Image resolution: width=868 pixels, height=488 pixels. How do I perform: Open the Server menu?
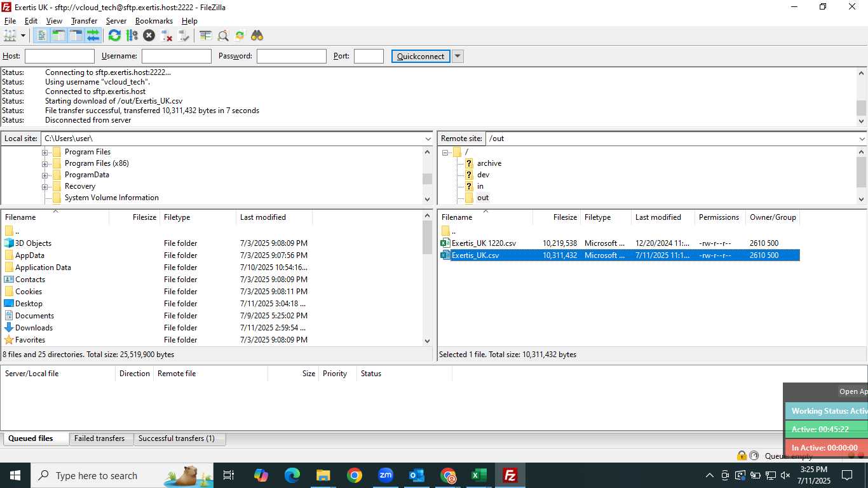(116, 21)
